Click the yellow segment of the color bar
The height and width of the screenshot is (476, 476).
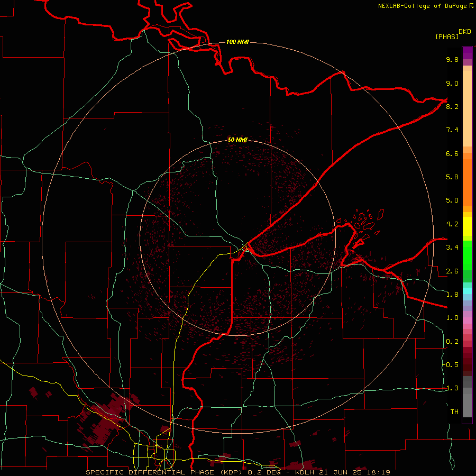467,226
